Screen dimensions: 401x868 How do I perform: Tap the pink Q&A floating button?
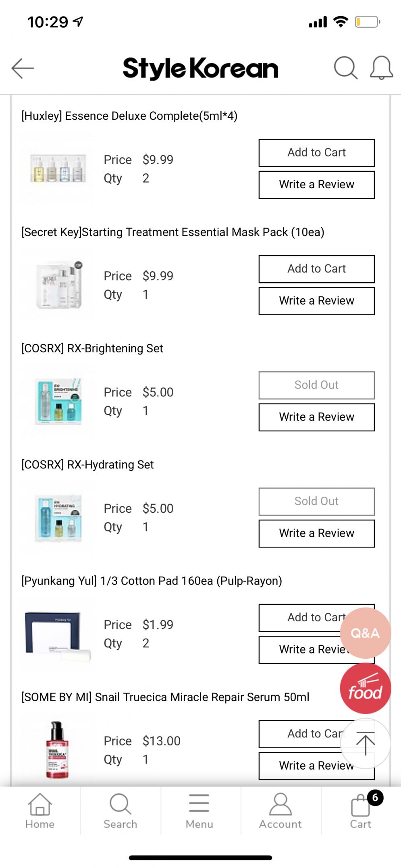pos(365,633)
